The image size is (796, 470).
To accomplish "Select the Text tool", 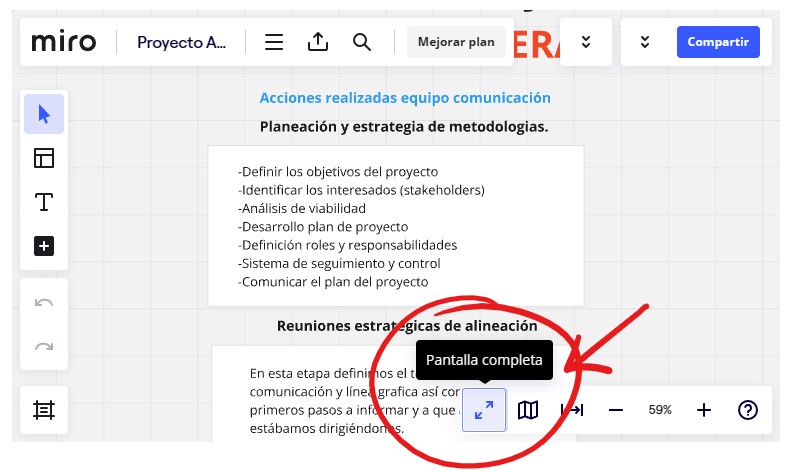I will pos(44,202).
